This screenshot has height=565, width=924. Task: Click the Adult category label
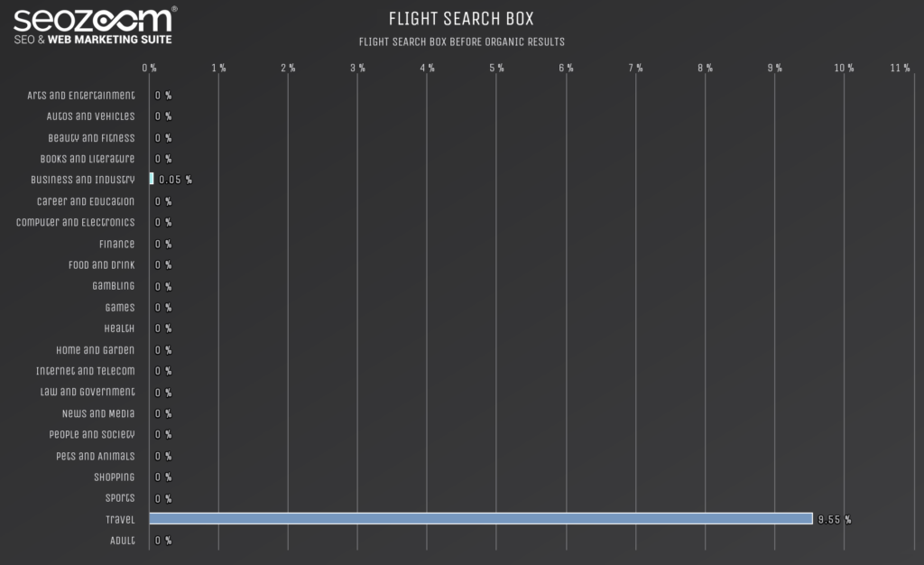coord(123,541)
